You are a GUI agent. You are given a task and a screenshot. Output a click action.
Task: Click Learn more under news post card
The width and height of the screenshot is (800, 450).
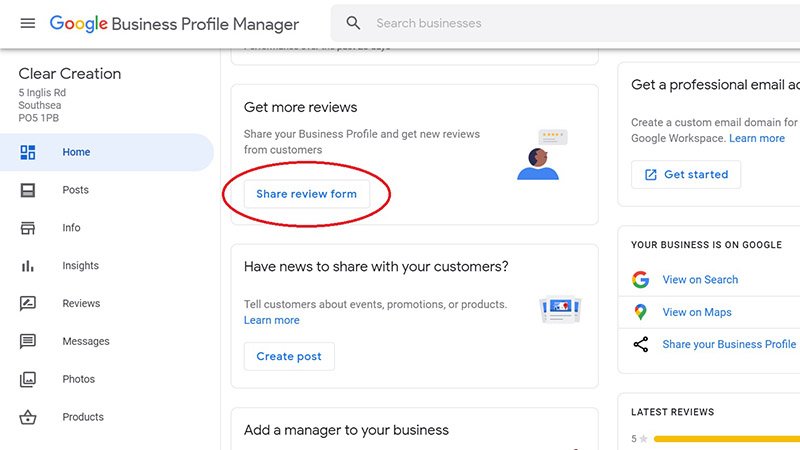271,320
